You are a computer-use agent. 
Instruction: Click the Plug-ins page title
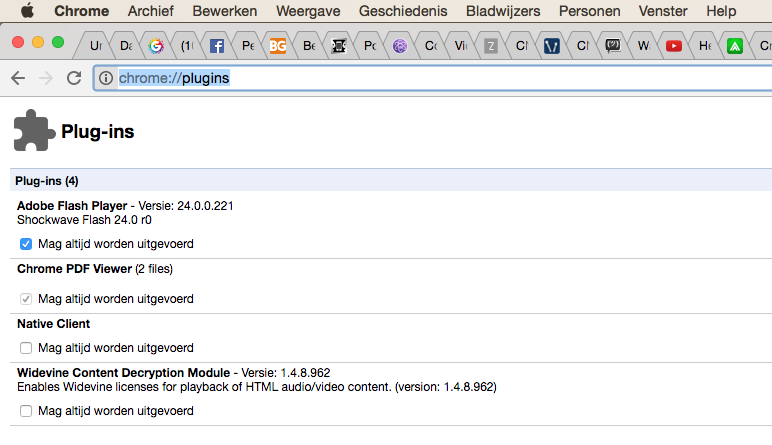pos(97,131)
